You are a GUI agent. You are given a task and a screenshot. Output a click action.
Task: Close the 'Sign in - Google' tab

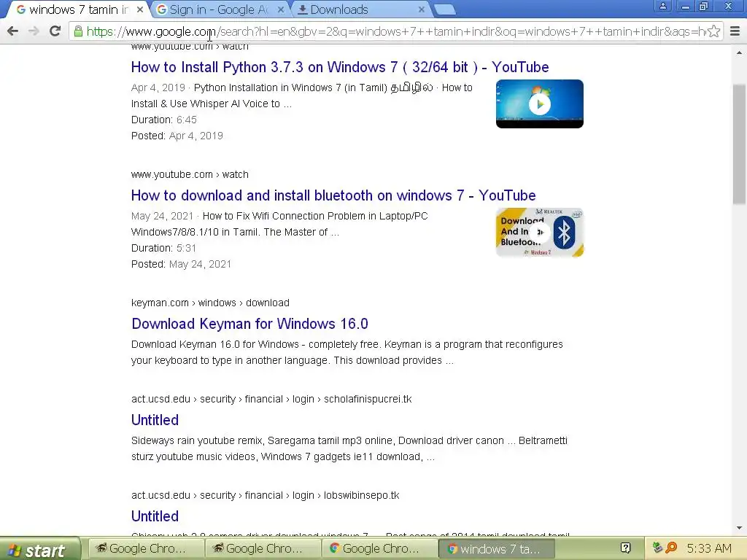coord(281,9)
